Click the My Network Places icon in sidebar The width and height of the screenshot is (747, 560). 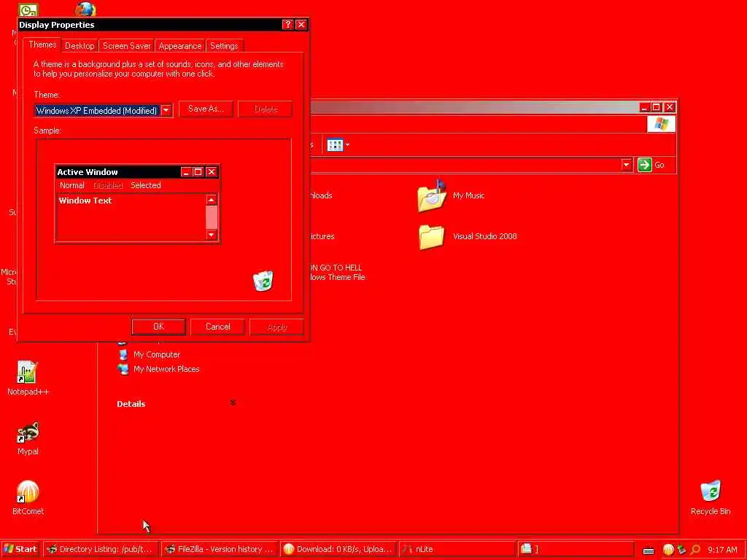123,369
